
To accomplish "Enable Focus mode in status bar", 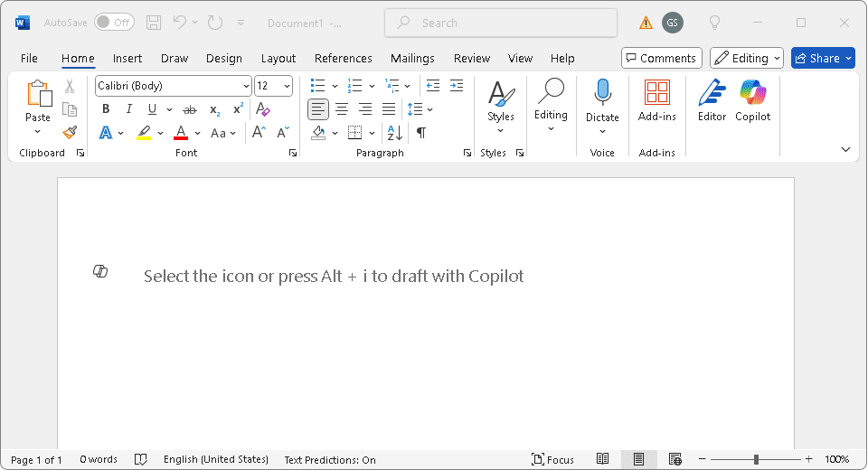I will tap(552, 459).
